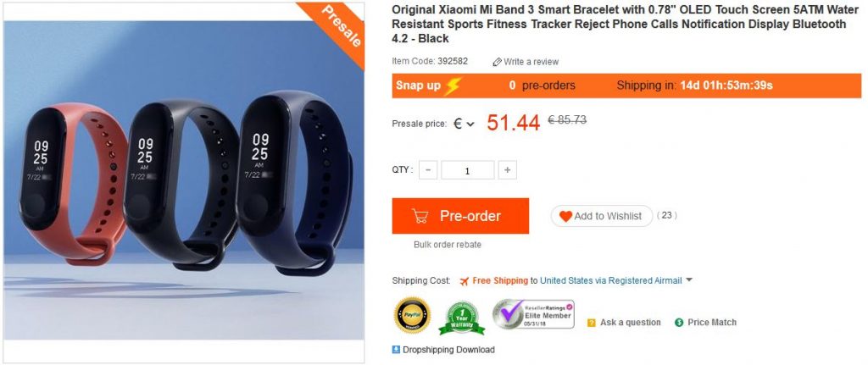The image size is (868, 365).
Task: Open the euro currency dropdown
Action: [464, 124]
